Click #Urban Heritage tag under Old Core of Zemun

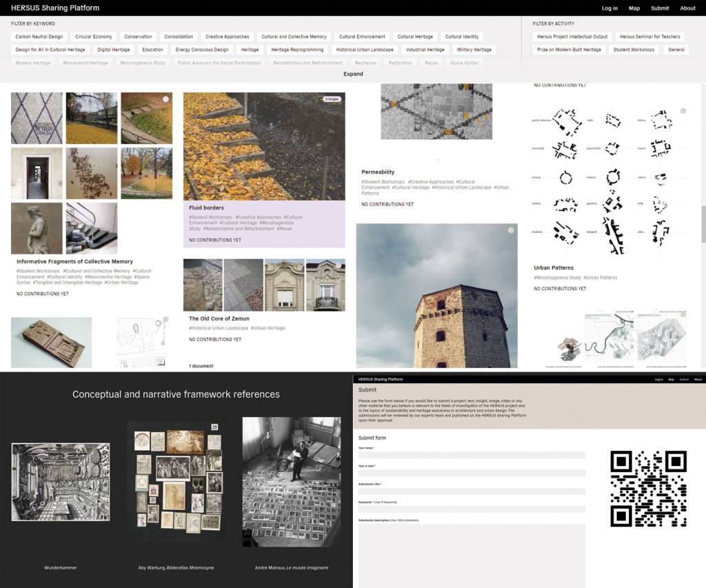[268, 328]
